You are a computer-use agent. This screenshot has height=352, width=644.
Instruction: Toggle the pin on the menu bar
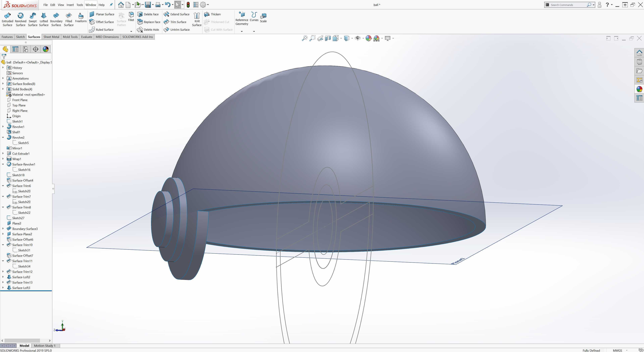[x=111, y=5]
